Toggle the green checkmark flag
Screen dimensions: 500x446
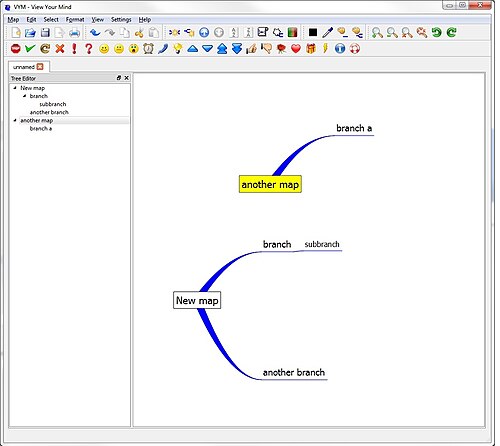coord(30,49)
